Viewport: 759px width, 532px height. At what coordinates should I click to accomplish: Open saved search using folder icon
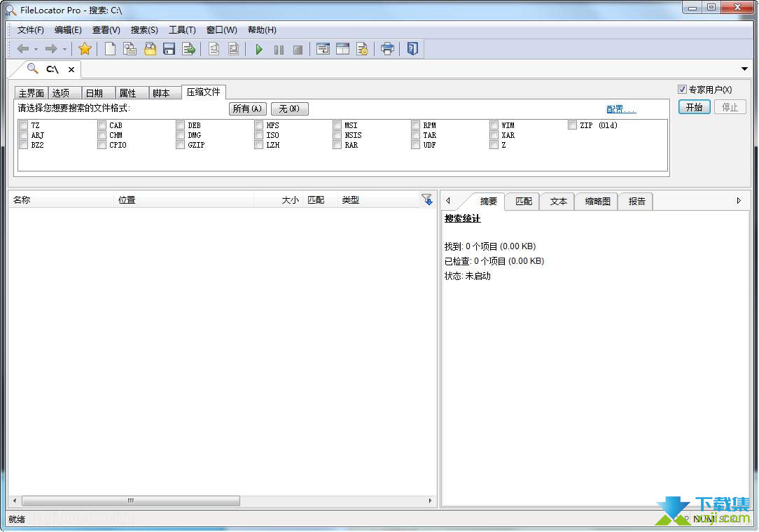150,49
